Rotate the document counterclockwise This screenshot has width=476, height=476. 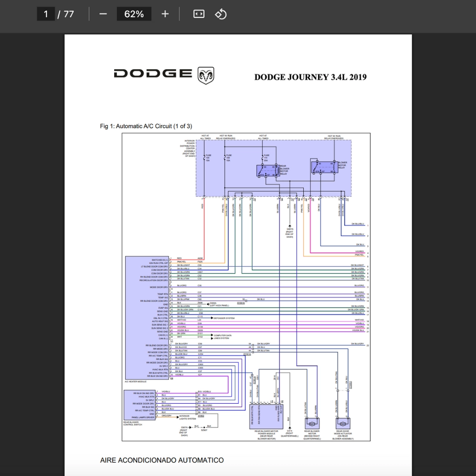point(221,14)
